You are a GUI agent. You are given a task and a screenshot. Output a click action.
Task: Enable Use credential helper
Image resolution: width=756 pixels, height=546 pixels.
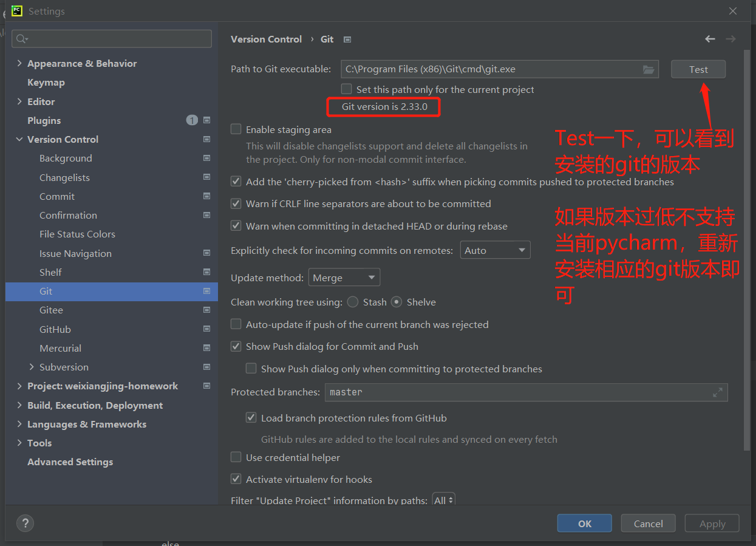click(x=236, y=457)
